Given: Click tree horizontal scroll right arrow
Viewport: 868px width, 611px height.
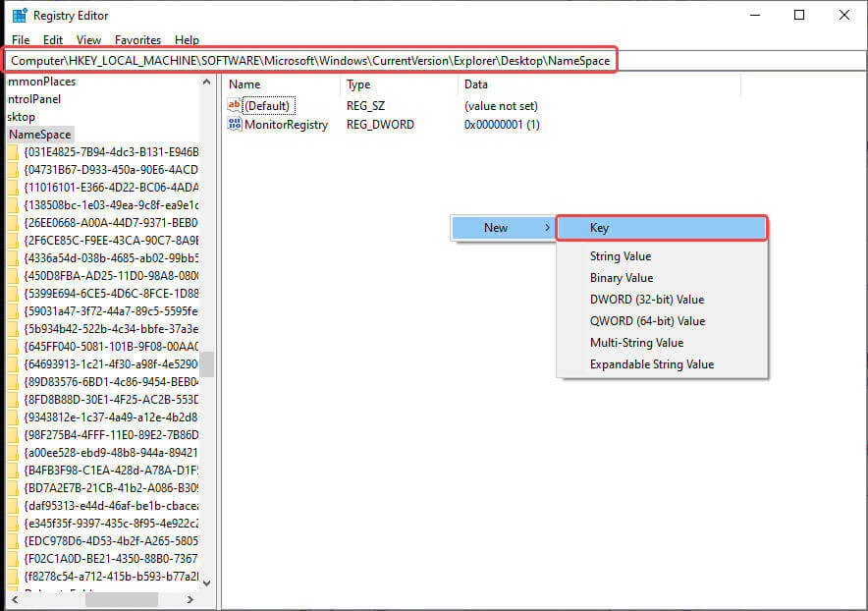Looking at the screenshot, I should click(x=190, y=599).
